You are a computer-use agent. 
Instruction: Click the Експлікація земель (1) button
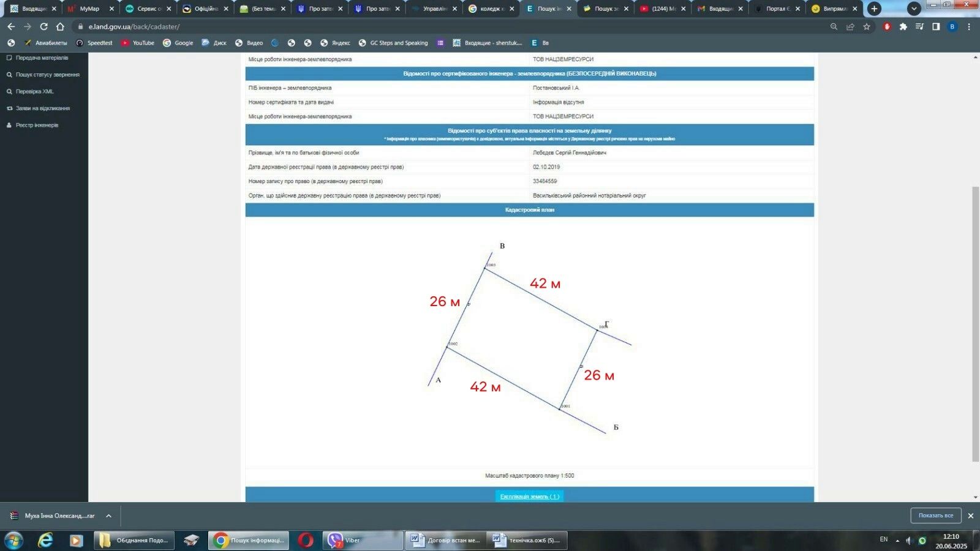pyautogui.click(x=529, y=497)
